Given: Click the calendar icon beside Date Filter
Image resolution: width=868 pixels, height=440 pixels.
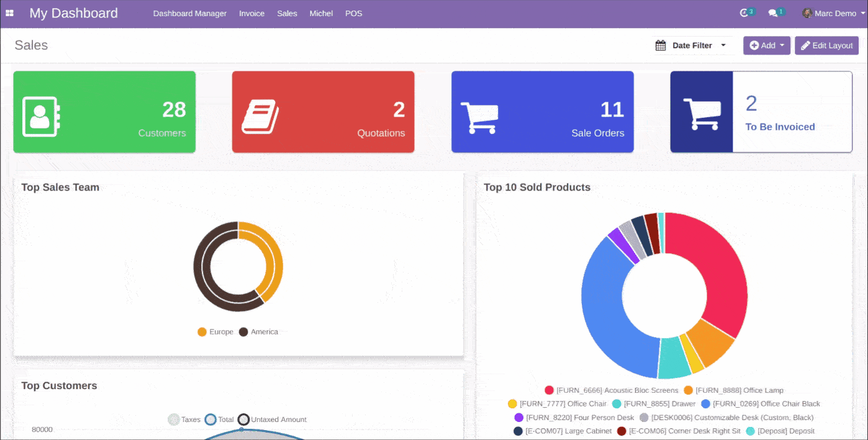Looking at the screenshot, I should pos(661,45).
